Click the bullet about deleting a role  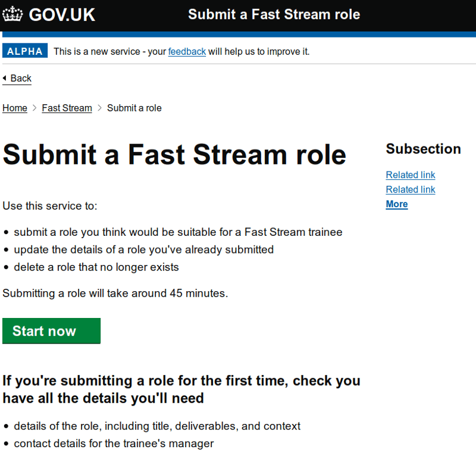coord(96,267)
